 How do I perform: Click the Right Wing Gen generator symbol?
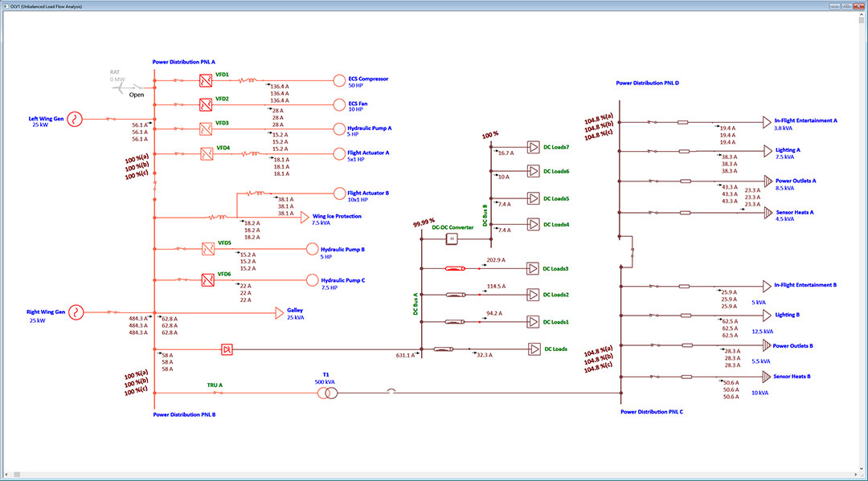(75, 312)
